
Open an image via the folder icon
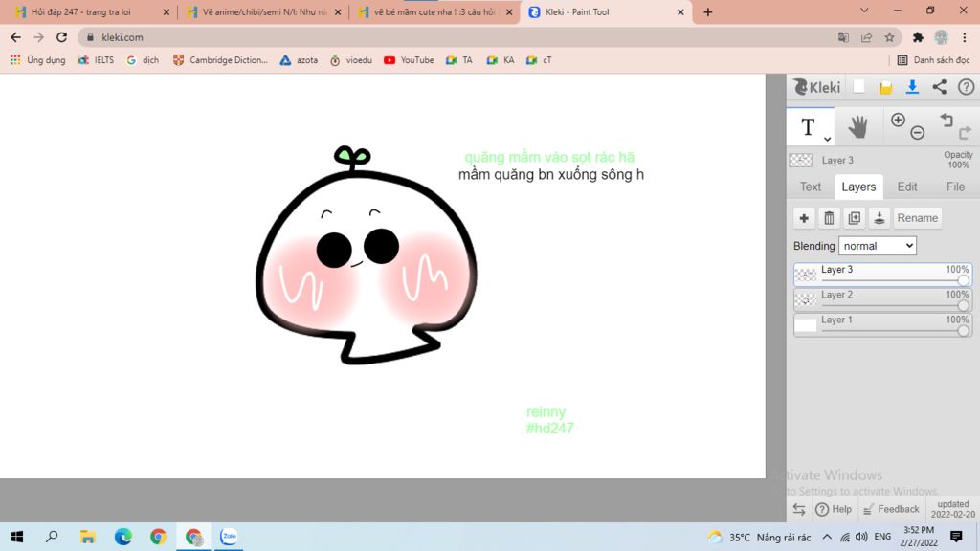(885, 87)
